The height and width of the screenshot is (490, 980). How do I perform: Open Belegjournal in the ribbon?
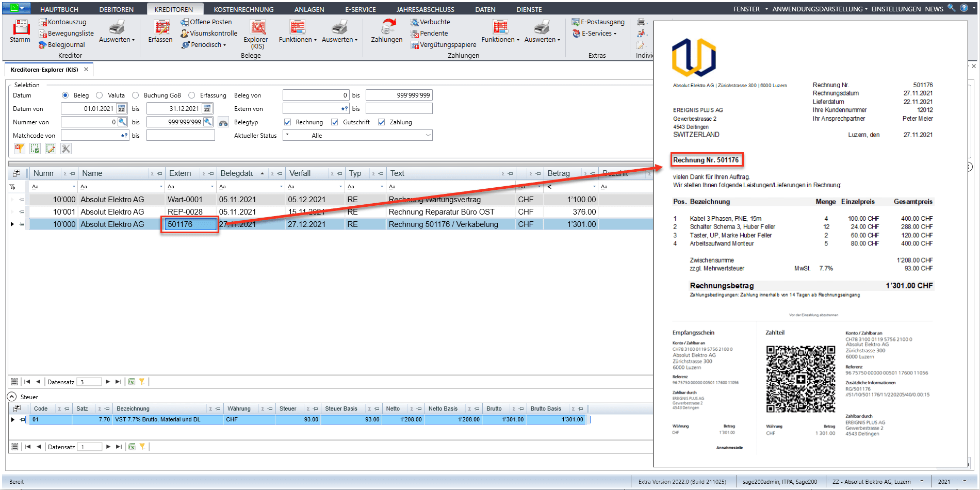coord(61,45)
